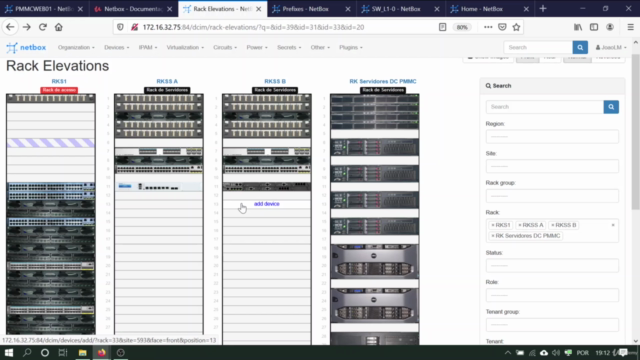Expand the Organization menu
This screenshot has width=640, height=360.
(76, 47)
